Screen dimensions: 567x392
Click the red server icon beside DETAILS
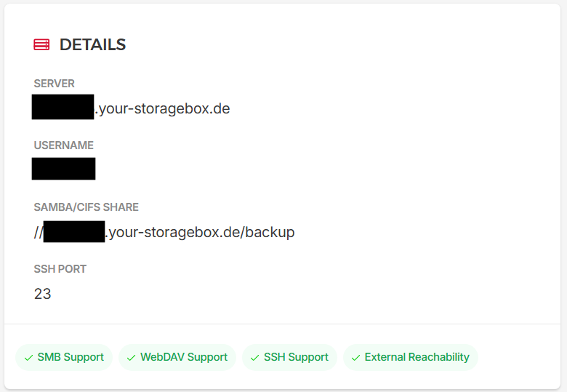click(41, 44)
